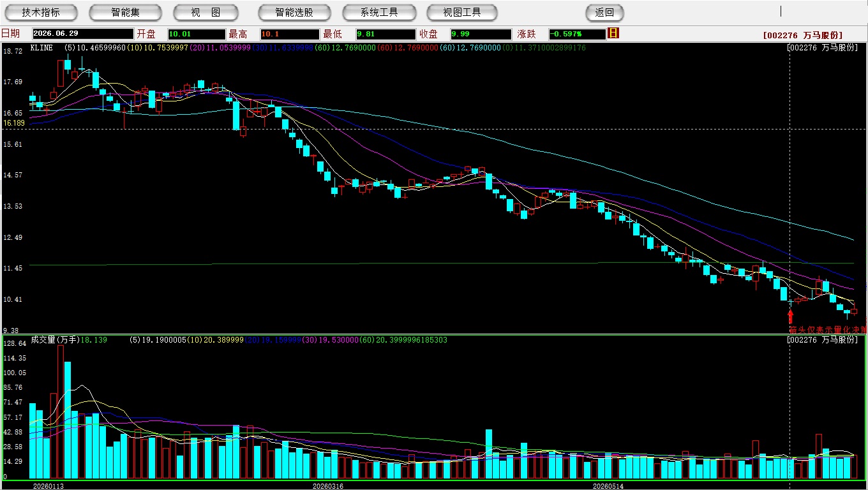Click the 成交量(万手) volume panel label
Viewport: 868px width, 490px height.
[55, 340]
